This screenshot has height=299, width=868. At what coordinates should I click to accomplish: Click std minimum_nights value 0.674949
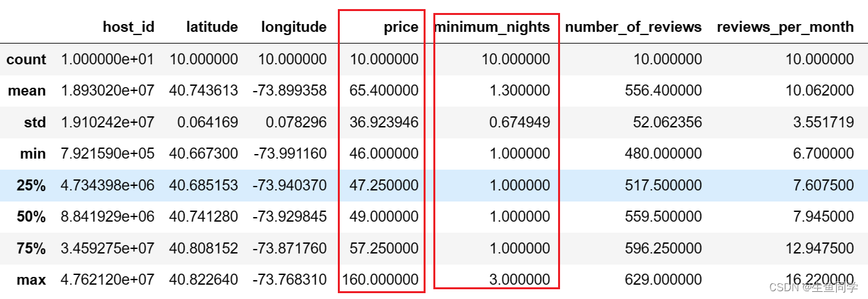519,122
